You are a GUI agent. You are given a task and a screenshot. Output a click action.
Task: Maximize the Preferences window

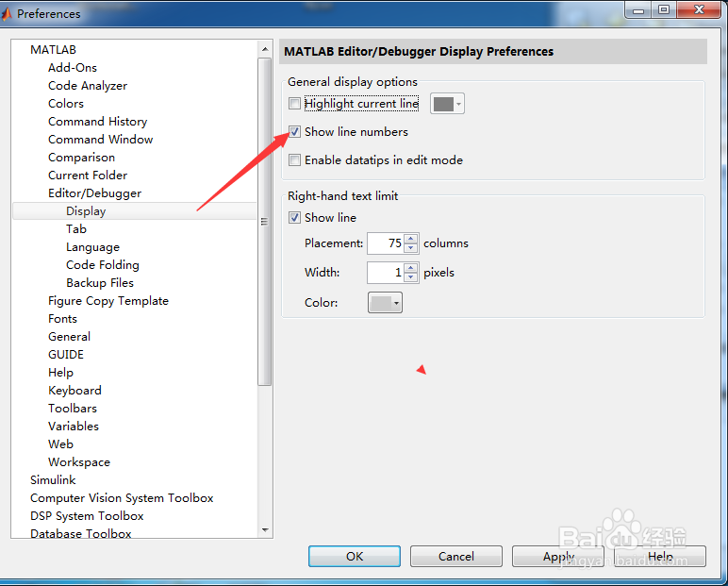point(665,9)
